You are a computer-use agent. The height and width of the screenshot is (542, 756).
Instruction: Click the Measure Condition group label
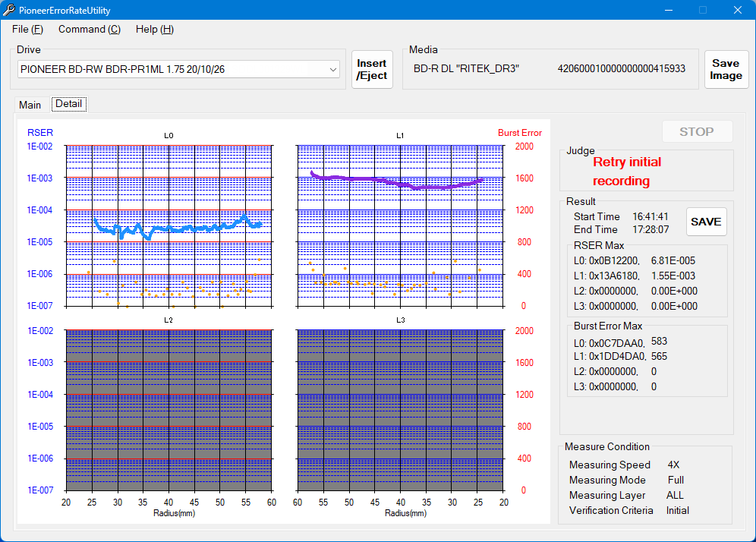[x=607, y=446]
